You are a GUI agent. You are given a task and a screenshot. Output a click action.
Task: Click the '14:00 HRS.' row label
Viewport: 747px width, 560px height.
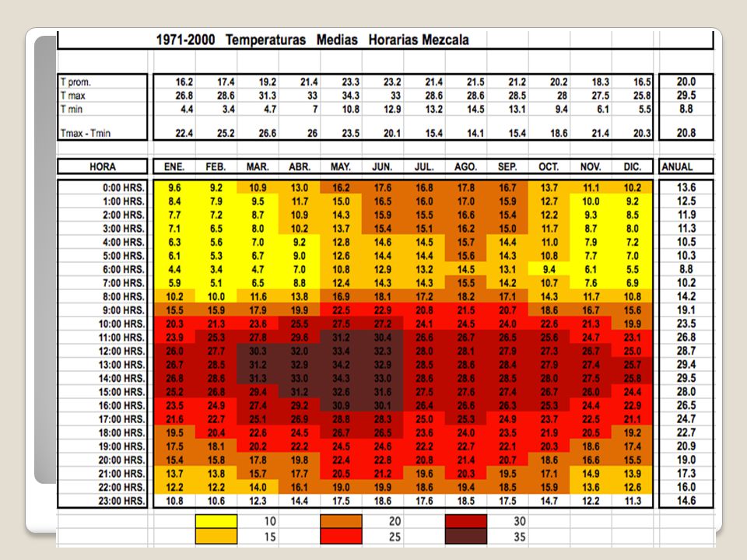pyautogui.click(x=121, y=378)
